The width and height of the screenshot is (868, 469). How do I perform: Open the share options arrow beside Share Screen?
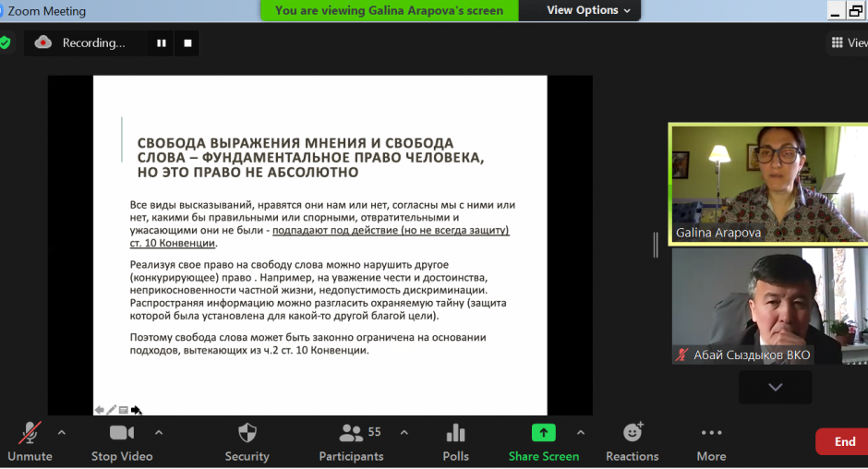click(x=580, y=432)
